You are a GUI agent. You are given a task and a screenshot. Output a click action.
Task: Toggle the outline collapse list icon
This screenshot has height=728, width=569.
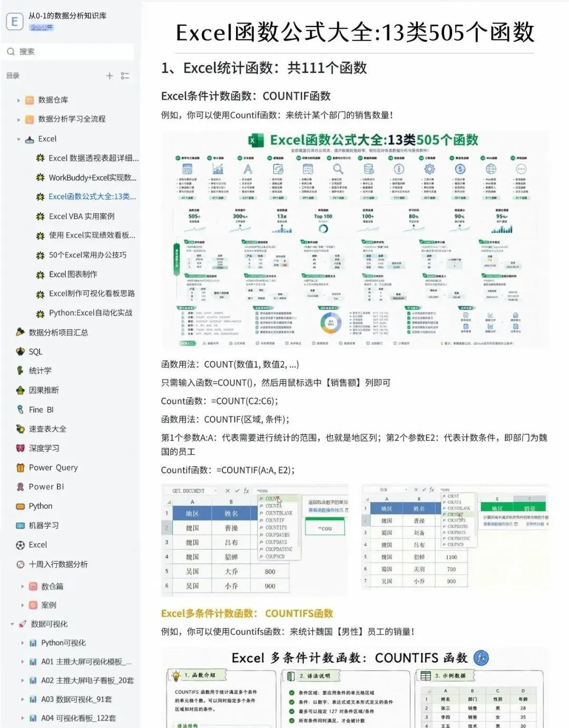pyautogui.click(x=125, y=76)
